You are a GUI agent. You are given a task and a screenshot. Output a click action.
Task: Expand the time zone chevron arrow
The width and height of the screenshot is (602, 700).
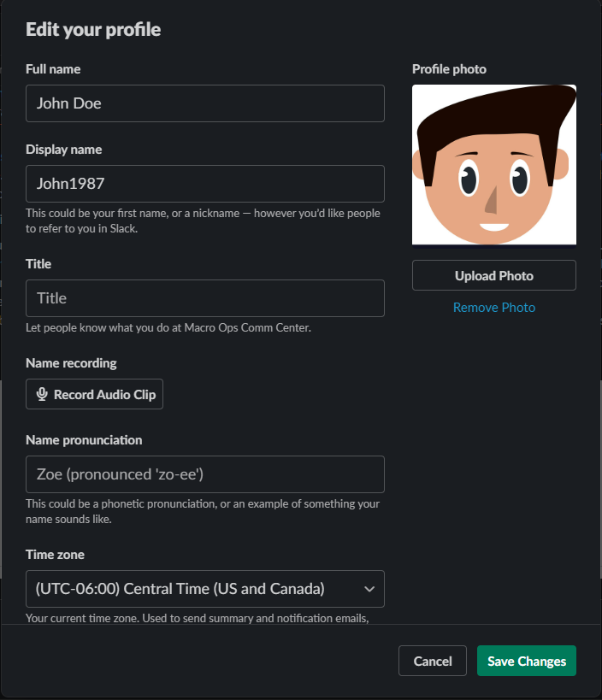click(x=369, y=589)
